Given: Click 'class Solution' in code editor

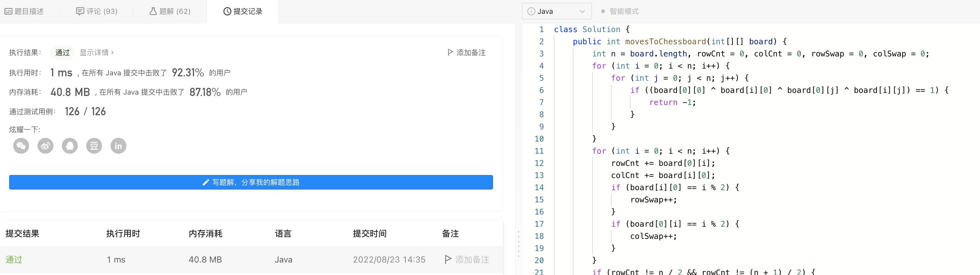Looking at the screenshot, I should click(x=587, y=29).
